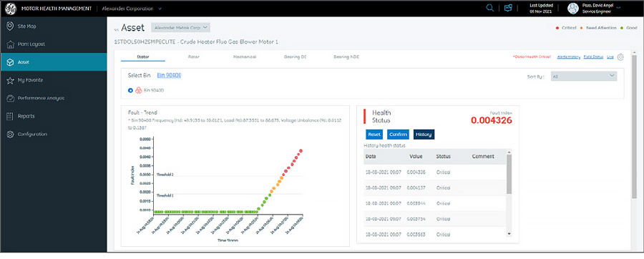Switch to the Rotor tab
The height and width of the screenshot is (259, 644).
click(193, 57)
